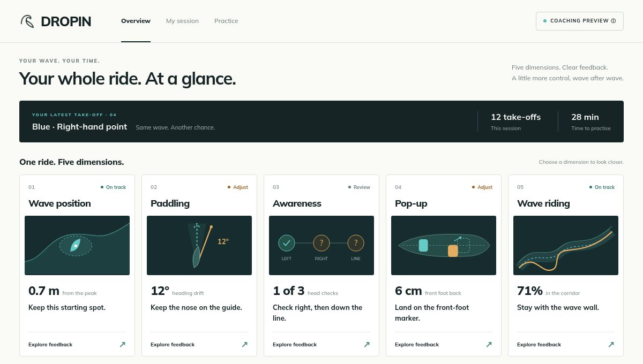Click the 12° label in Paddling diagram

223,241
